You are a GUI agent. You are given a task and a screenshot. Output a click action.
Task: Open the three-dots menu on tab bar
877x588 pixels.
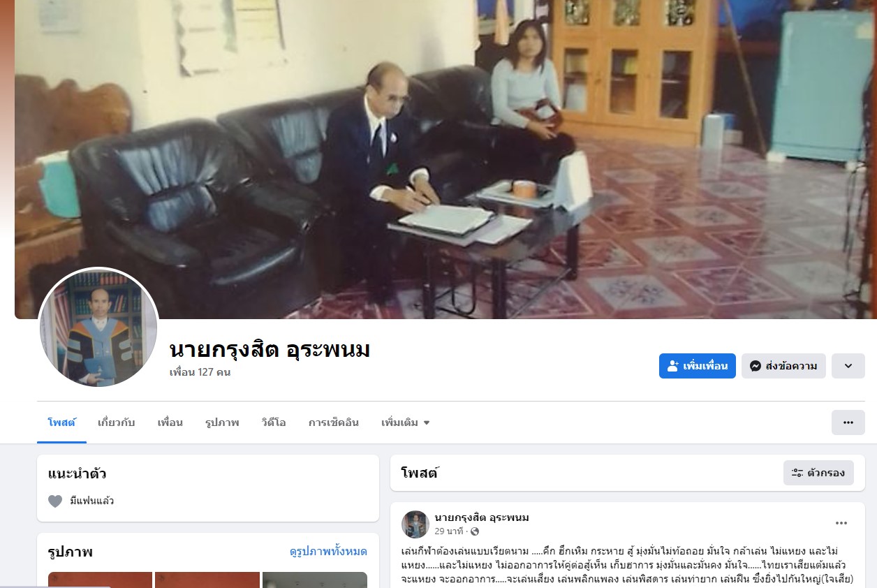tap(848, 422)
